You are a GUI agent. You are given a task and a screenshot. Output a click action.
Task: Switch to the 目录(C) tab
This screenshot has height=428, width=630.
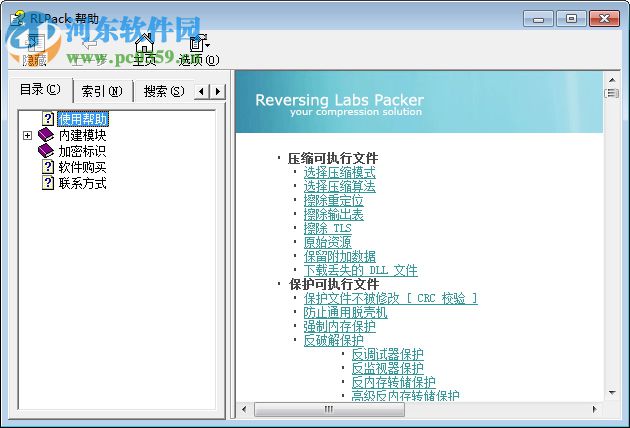pyautogui.click(x=40, y=89)
